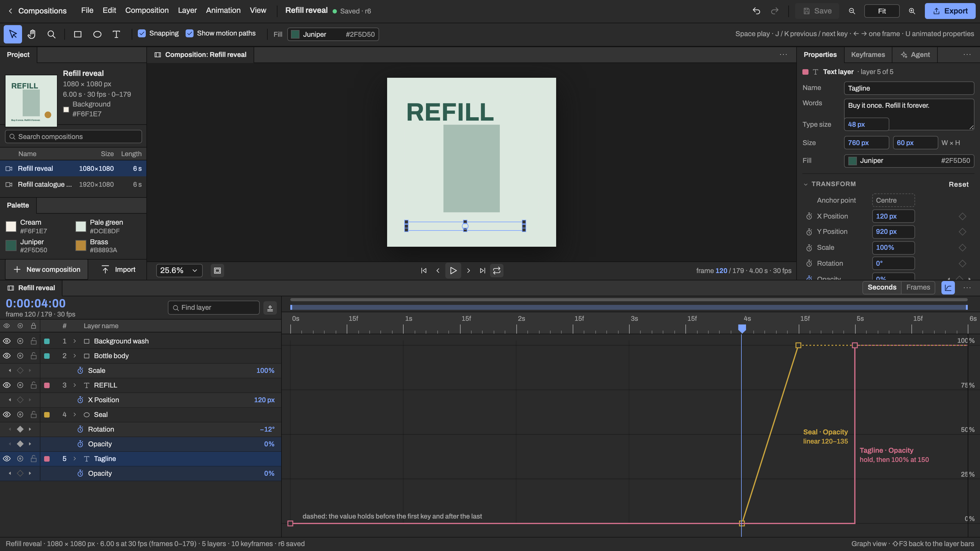Toggle the graph editor view icon
Screen dimensions: 980x551
click(x=948, y=287)
